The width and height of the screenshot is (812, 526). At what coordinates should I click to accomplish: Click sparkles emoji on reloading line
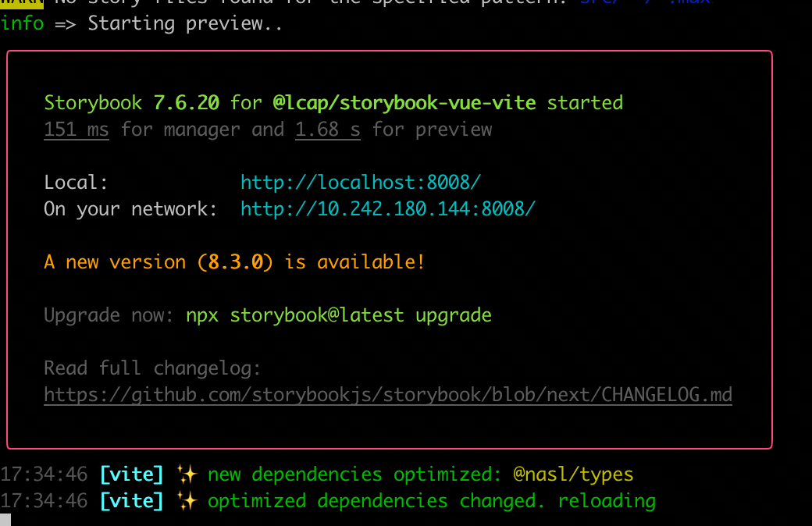click(187, 500)
